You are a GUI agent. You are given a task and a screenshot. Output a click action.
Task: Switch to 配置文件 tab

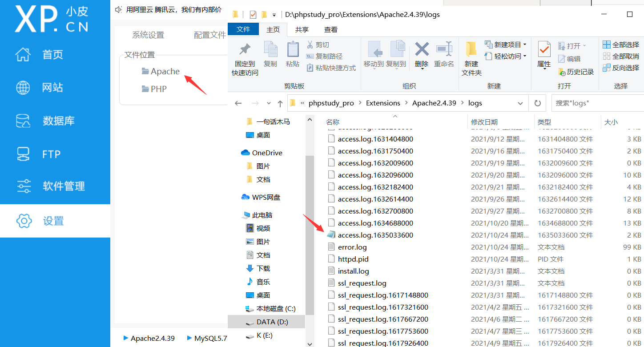click(210, 35)
